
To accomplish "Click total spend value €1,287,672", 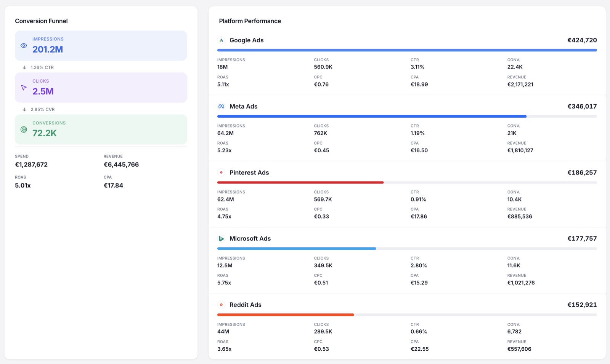I will pyautogui.click(x=31, y=164).
